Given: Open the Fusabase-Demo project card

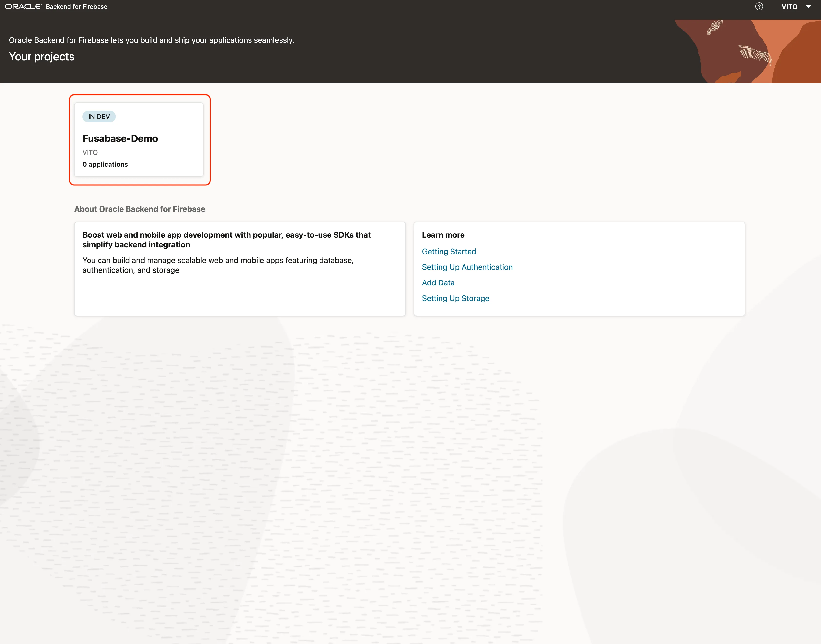Looking at the screenshot, I should [x=139, y=139].
